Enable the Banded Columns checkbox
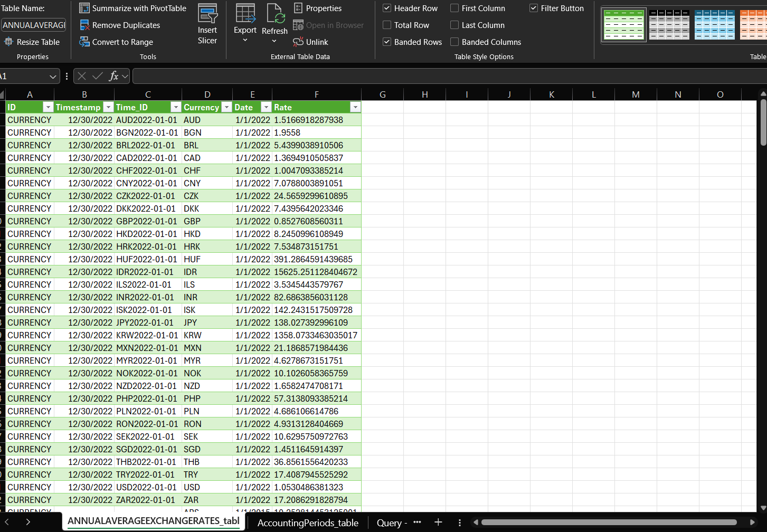 click(x=454, y=42)
